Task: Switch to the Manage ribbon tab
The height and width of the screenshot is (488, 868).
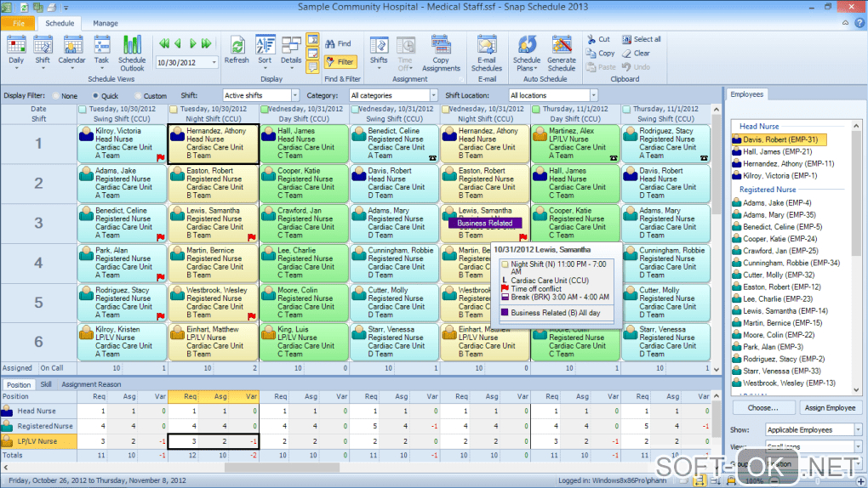Action: click(x=106, y=23)
